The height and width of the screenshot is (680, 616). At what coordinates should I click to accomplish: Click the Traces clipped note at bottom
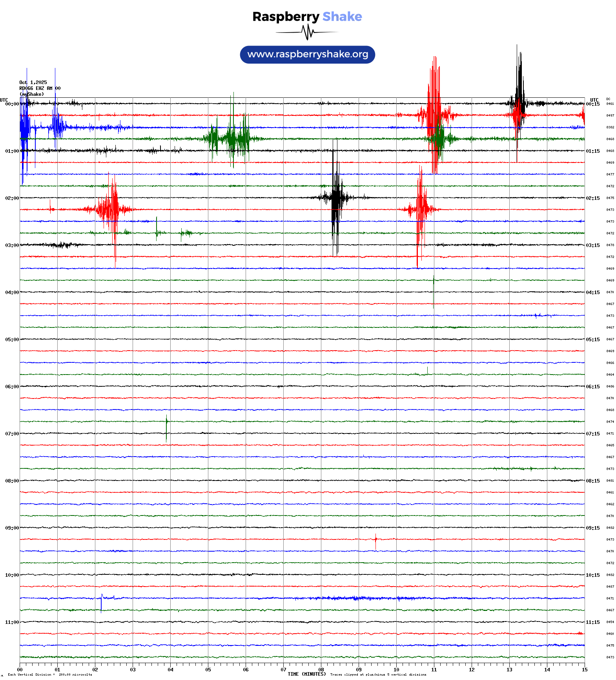click(x=378, y=675)
